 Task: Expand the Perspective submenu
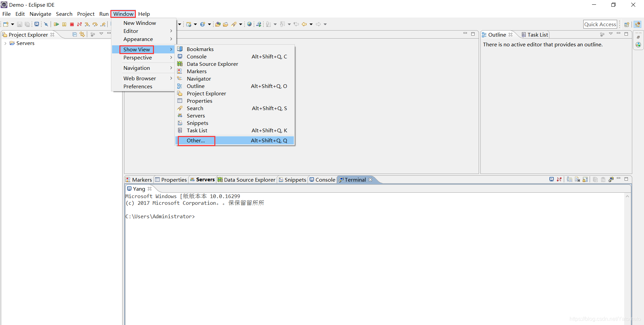(144, 57)
